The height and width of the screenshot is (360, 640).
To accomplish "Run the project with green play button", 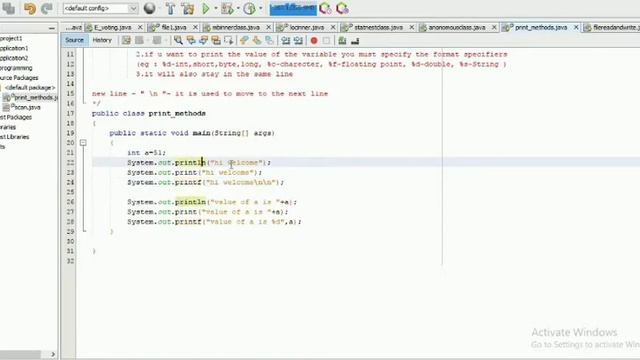I will (x=206, y=8).
